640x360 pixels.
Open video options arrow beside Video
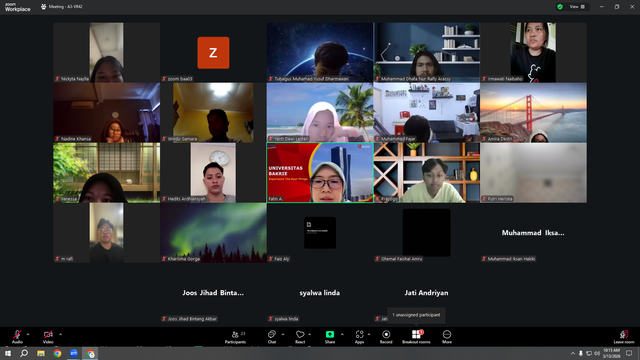click(x=60, y=334)
